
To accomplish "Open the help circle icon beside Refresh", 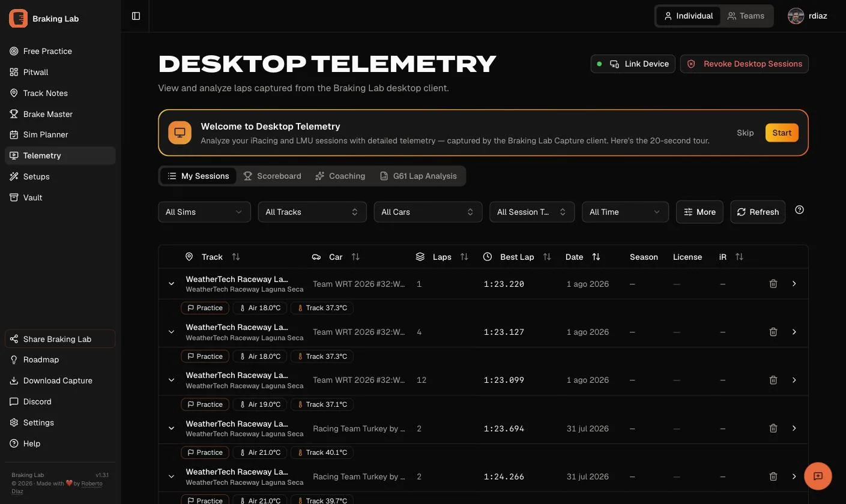I will pyautogui.click(x=799, y=210).
